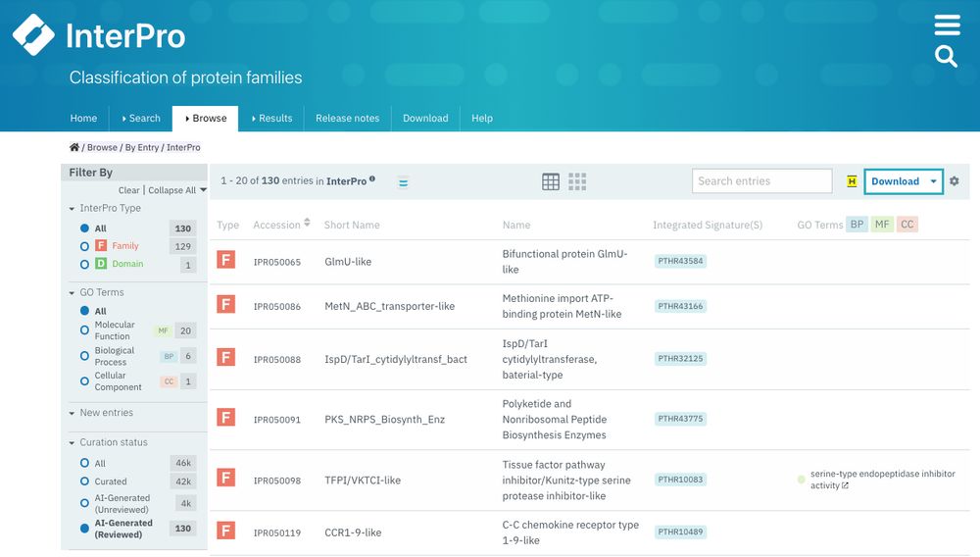Open the Collapse All dropdown arrow
This screenshot has width=980, height=557.
pyautogui.click(x=203, y=190)
